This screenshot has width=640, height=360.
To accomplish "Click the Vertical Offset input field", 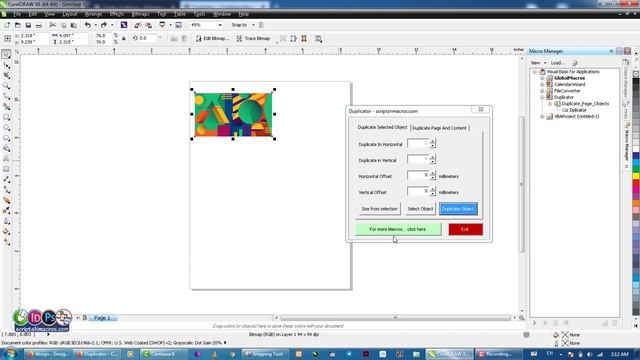I will pyautogui.click(x=418, y=191).
